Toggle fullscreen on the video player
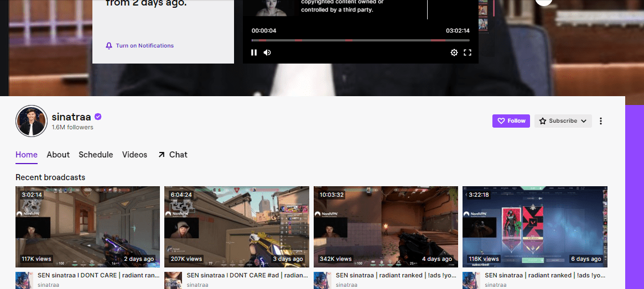 coord(468,52)
